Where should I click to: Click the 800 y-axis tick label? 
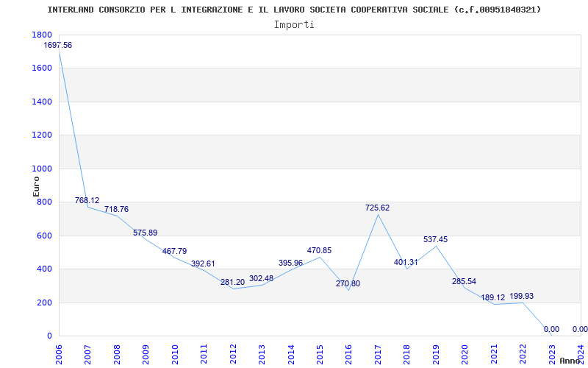point(44,202)
